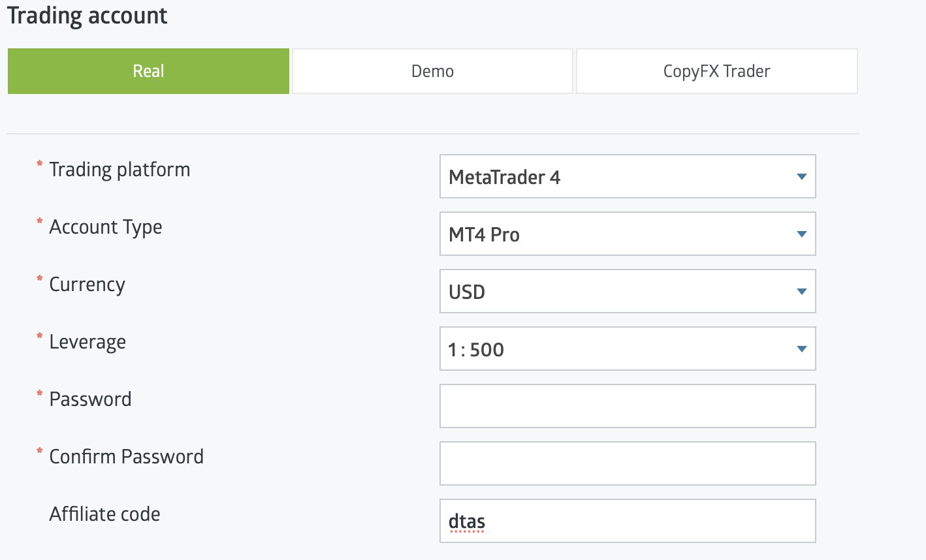Click the Confirm Password label text
Image resolution: width=926 pixels, height=560 pixels.
pyautogui.click(x=126, y=457)
